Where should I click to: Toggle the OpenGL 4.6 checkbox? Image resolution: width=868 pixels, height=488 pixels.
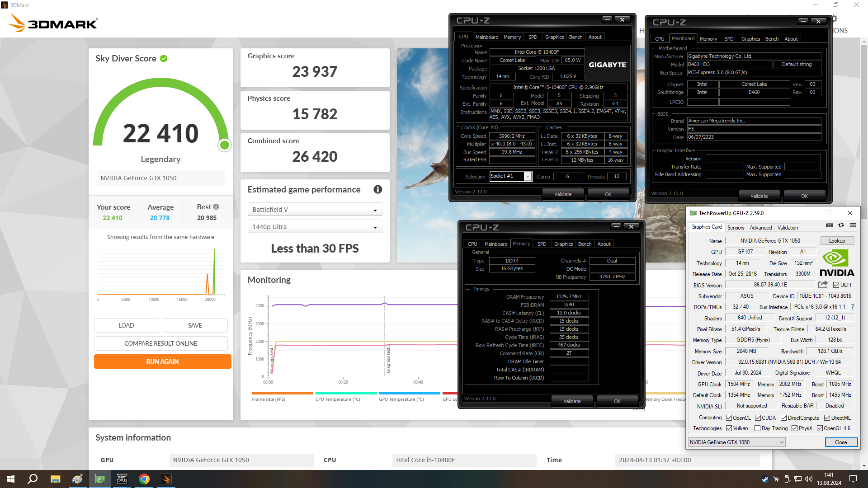[x=820, y=428]
